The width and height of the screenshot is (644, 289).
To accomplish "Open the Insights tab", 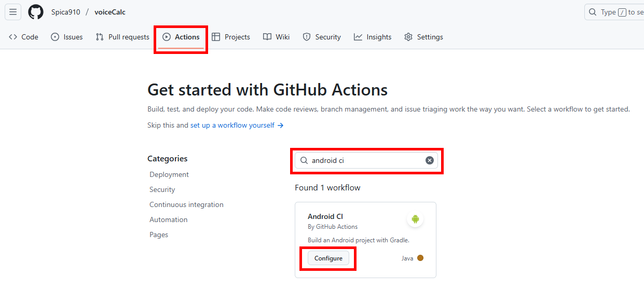I will (373, 37).
